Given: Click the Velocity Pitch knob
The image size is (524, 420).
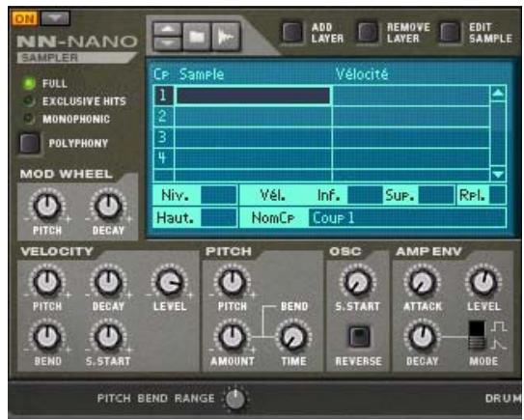Looking at the screenshot, I should [47, 282].
